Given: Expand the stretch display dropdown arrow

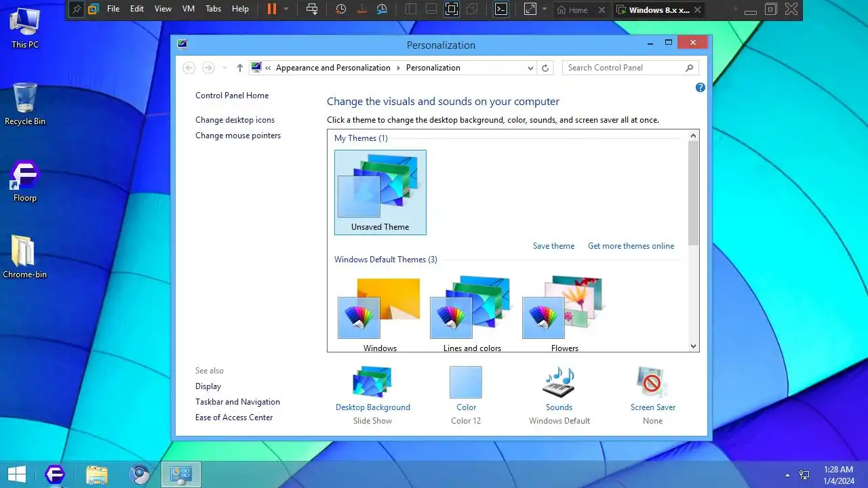Looking at the screenshot, I should (x=544, y=9).
